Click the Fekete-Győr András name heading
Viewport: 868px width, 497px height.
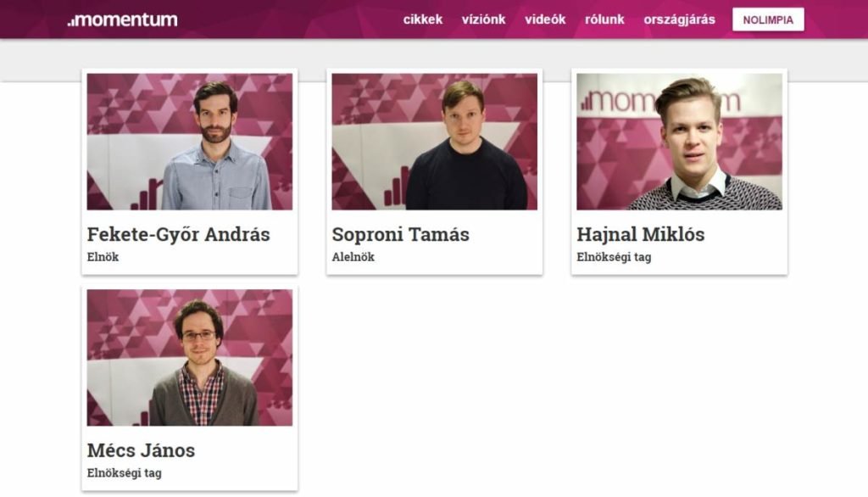click(x=178, y=235)
